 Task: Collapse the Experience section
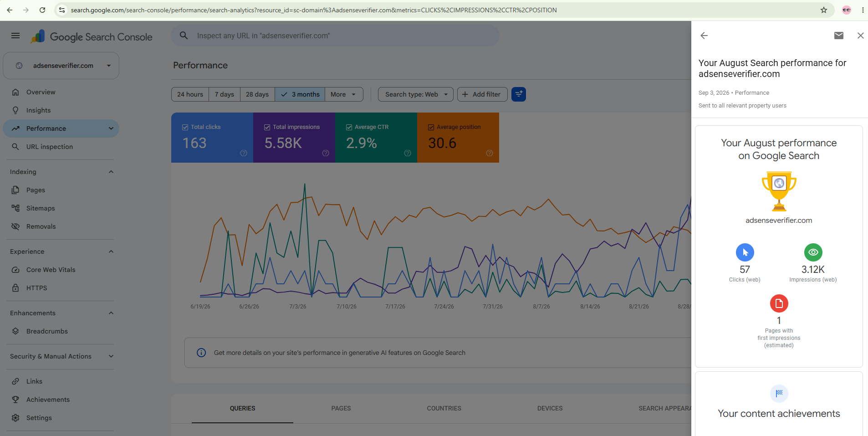click(x=111, y=251)
